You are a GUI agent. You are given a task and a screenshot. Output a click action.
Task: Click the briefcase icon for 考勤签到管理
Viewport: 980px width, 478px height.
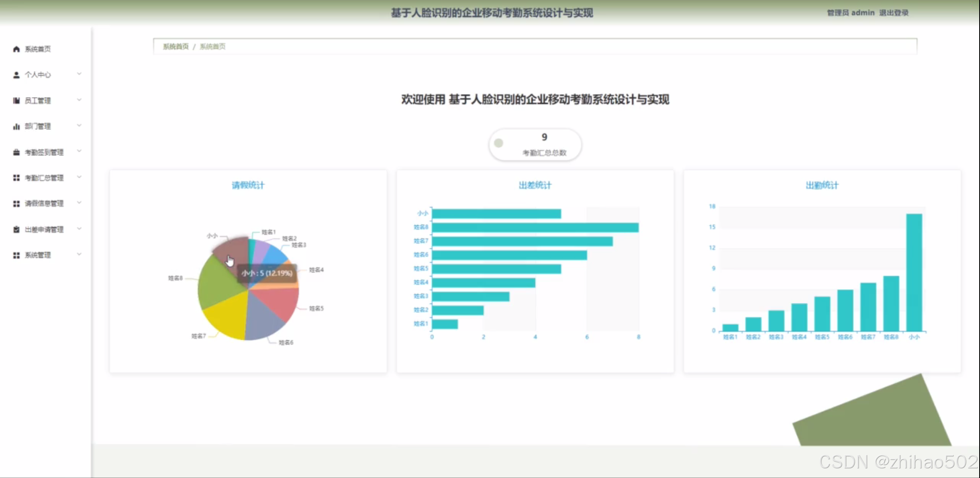(16, 152)
